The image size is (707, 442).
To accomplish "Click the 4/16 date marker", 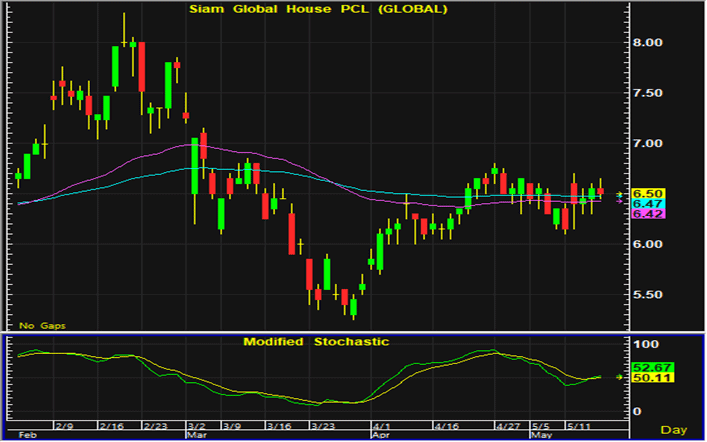I will (x=446, y=426).
